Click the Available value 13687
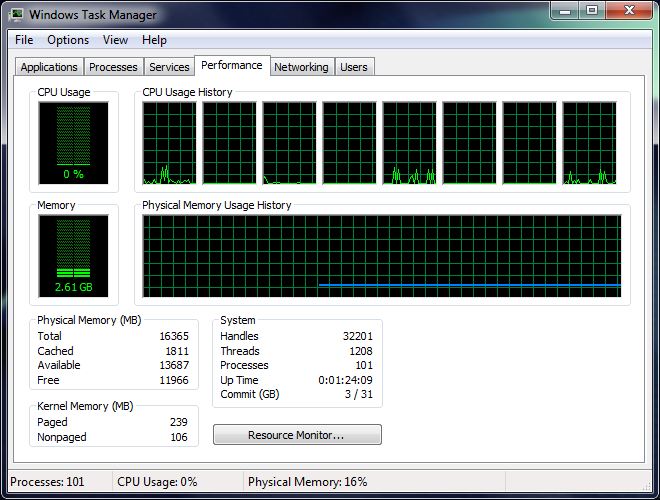660x500 pixels. pyautogui.click(x=174, y=365)
